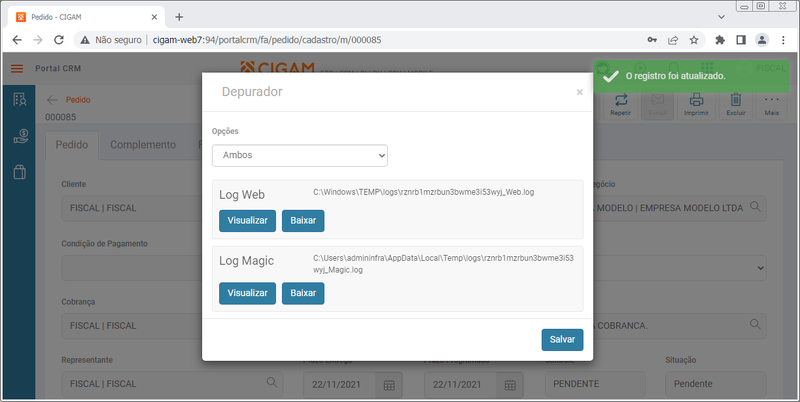
Task: Click the first 22/11/2021 date field
Action: pyautogui.click(x=340, y=385)
